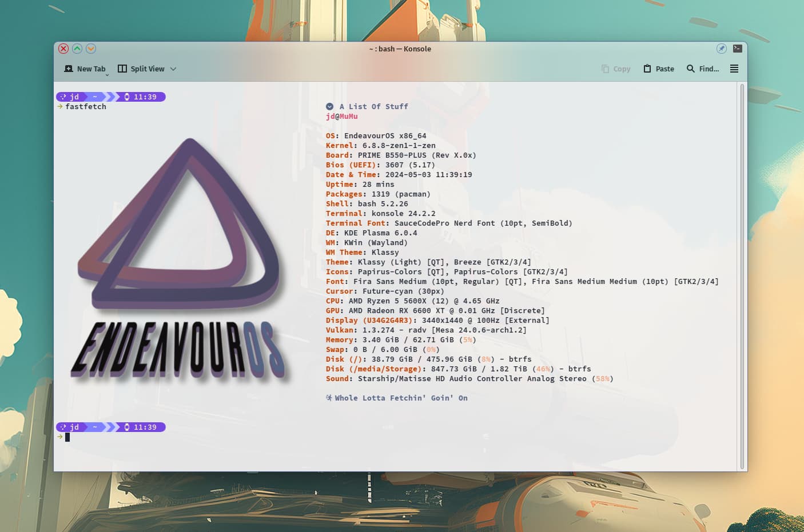Click the terminal's vertical scrollbar
Screen dimensions: 804x532
coord(742,274)
